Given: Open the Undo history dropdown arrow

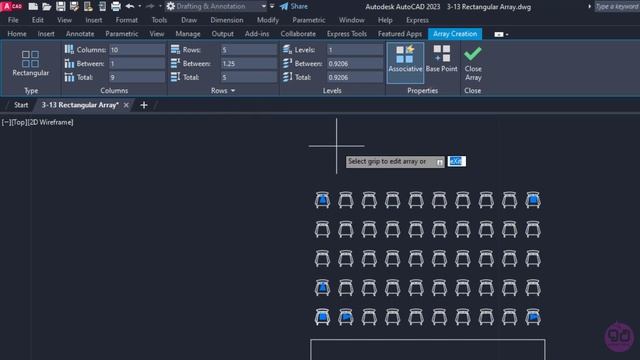Looking at the screenshot, I should (140, 6).
